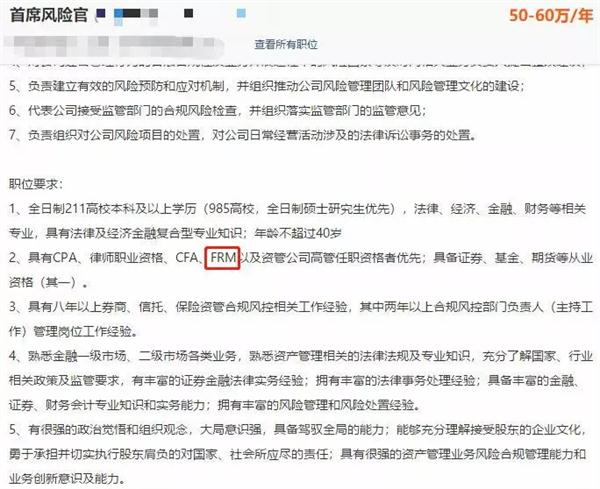The width and height of the screenshot is (600, 489).
Task: Click the dark blue tag beside the job title
Action: coord(101,14)
